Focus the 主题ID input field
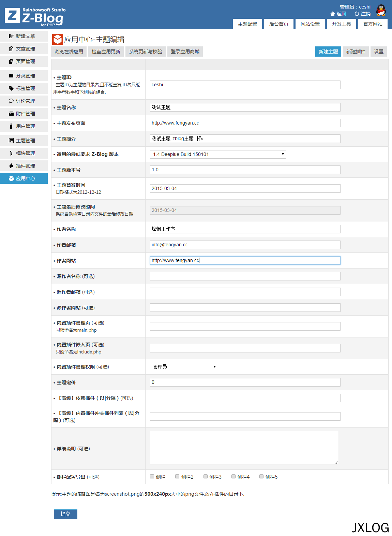Screen dimensions: 392x536 (x=245, y=85)
